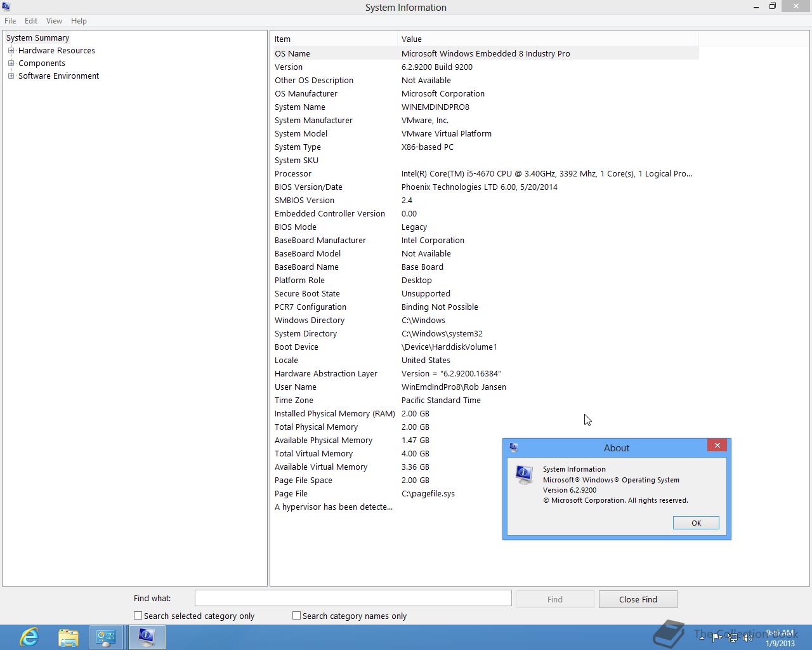Select System Summary in the tree
Image resolution: width=812 pixels, height=650 pixels.
(37, 37)
